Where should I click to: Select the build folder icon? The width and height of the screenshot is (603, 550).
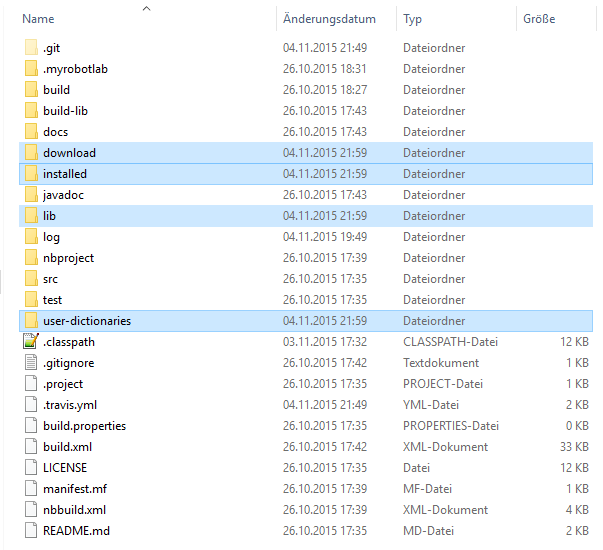[31, 90]
